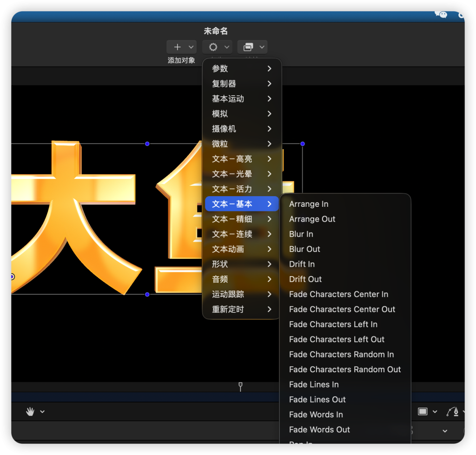The height and width of the screenshot is (455, 476).
Task: Open dropdown arrow beside rectangle shape tool
Action: [435, 411]
